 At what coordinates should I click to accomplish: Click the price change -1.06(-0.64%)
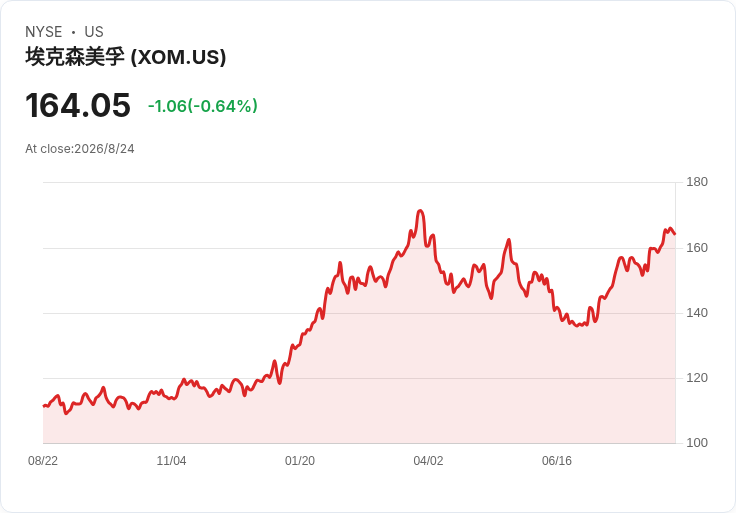click(203, 106)
